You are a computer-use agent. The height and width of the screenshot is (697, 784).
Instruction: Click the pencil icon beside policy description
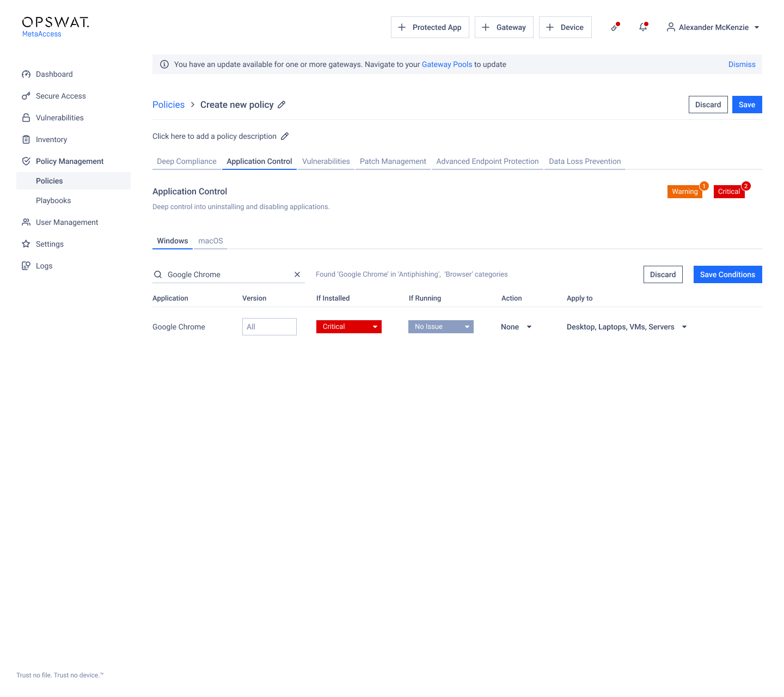[x=285, y=136]
